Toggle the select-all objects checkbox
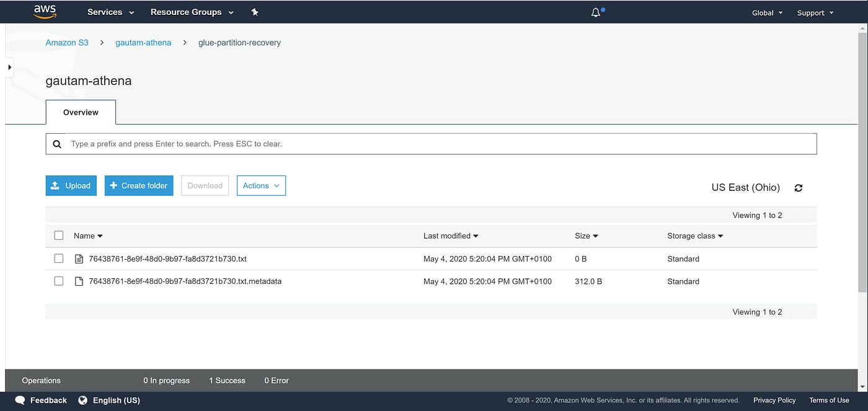This screenshot has width=868, height=411. [x=58, y=235]
